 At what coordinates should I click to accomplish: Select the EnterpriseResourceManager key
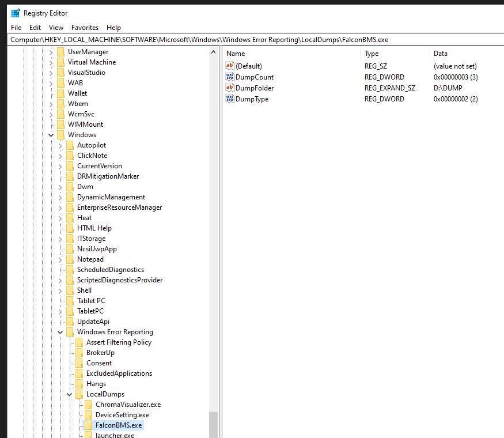pos(120,207)
